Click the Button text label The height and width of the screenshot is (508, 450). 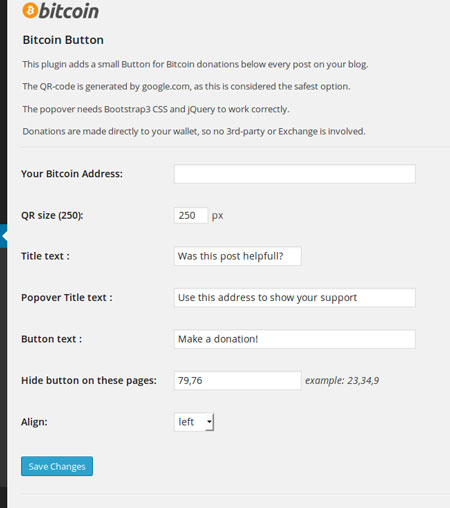tap(51, 339)
